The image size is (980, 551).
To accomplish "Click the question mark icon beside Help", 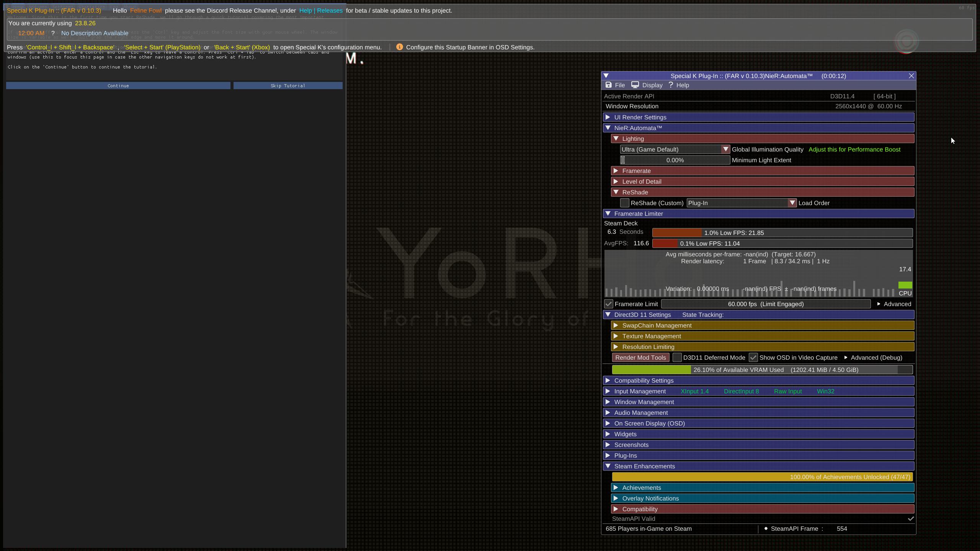I will pyautogui.click(x=671, y=85).
